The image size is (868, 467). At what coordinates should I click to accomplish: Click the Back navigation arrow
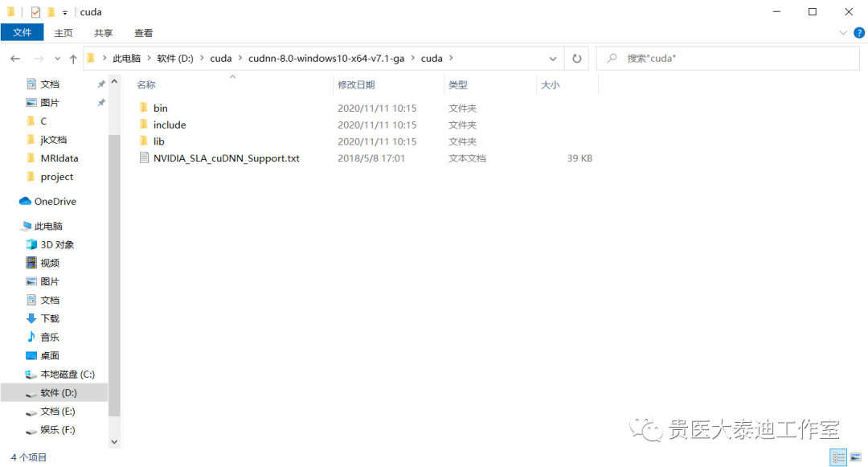[x=15, y=58]
